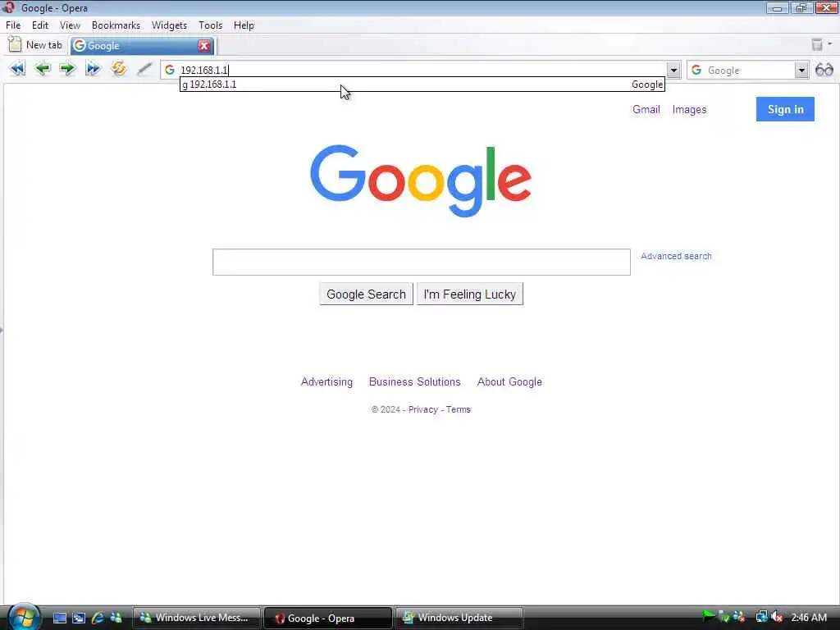
Task: Click the green flag tray icon
Action: tap(708, 617)
